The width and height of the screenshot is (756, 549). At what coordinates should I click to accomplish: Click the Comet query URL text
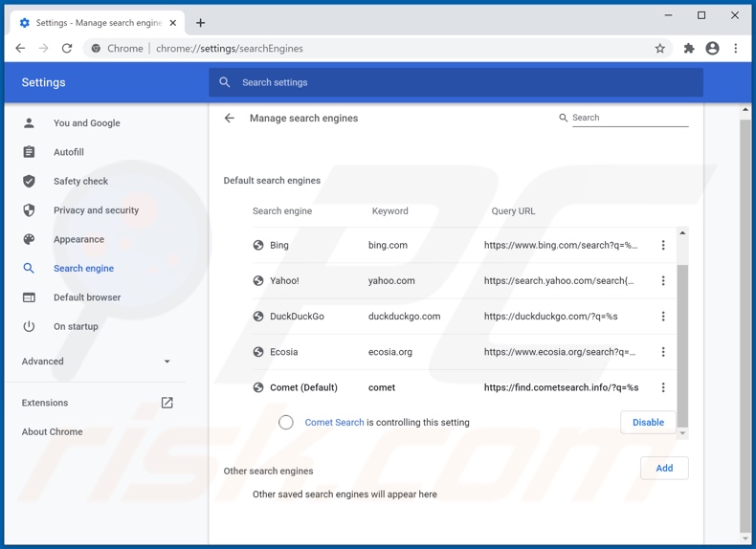pos(561,387)
